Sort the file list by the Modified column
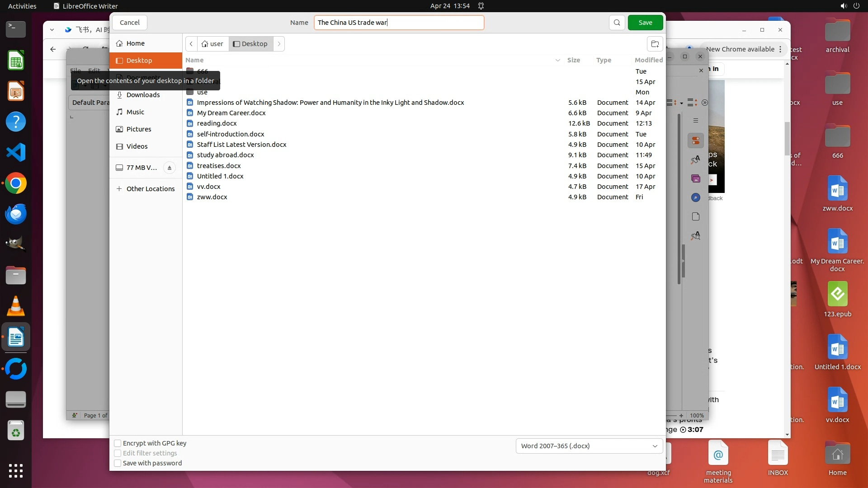Viewport: 868px width, 488px height. click(x=648, y=60)
